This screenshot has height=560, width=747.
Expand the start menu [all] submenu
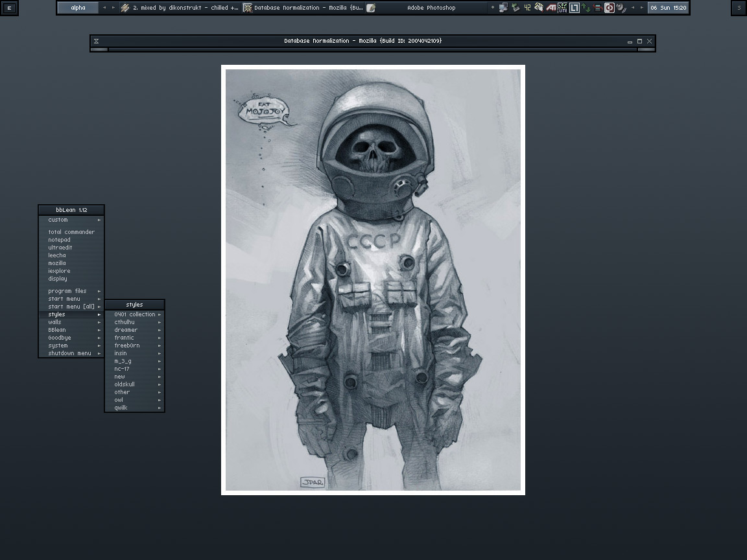coord(71,307)
